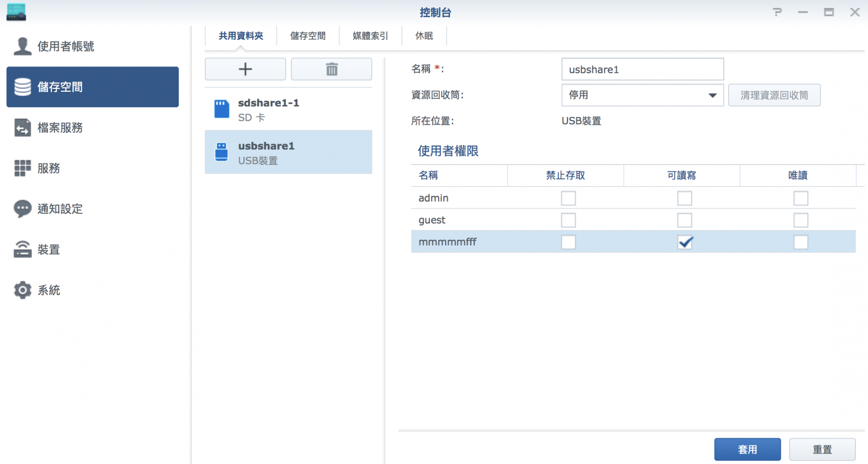Open 通知設定 notification settings
This screenshot has width=868, height=464.
(60, 209)
